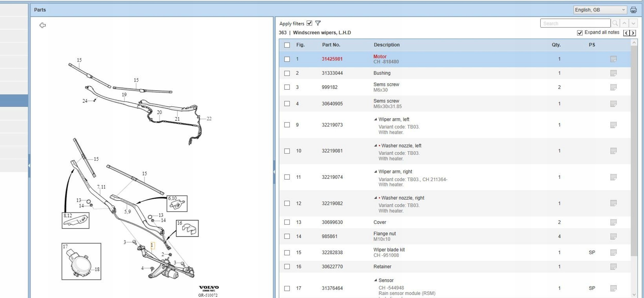Click note icon for Wiper blade kit
644x298 pixels.
[613, 253]
